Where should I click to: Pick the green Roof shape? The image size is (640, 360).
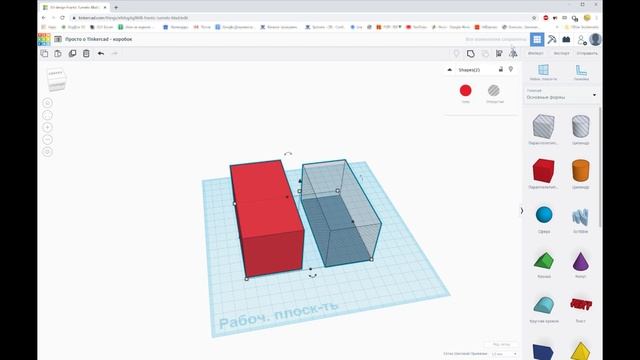[x=544, y=261]
